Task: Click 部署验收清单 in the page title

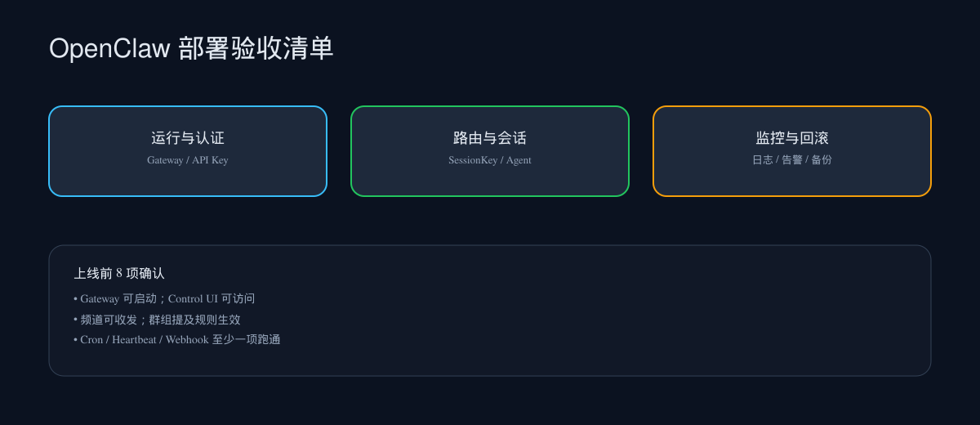Action: click(x=256, y=49)
